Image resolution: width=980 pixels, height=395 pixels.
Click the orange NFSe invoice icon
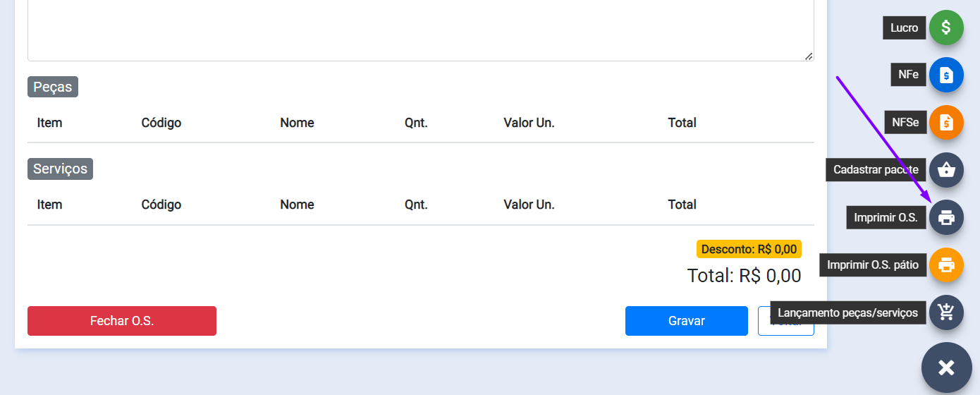946,123
